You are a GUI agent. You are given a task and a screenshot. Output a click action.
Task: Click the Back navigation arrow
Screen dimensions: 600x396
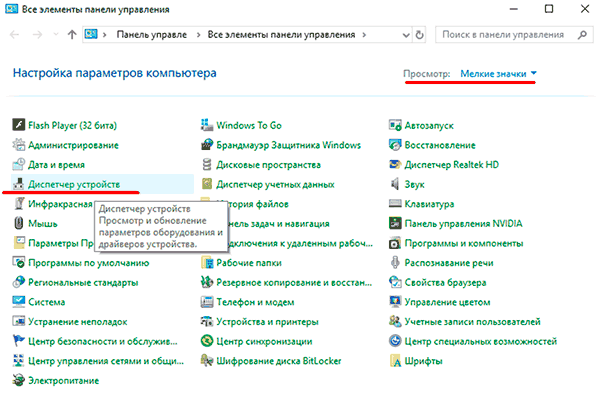click(x=15, y=35)
